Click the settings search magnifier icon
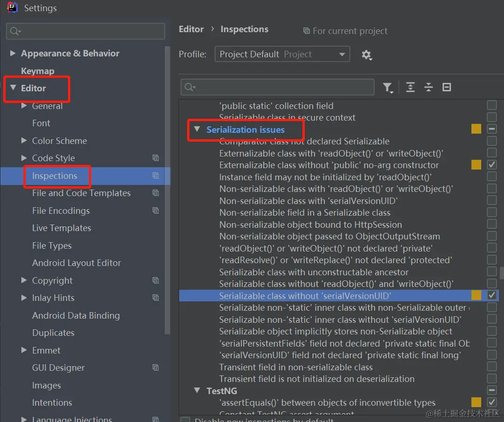 (x=15, y=31)
